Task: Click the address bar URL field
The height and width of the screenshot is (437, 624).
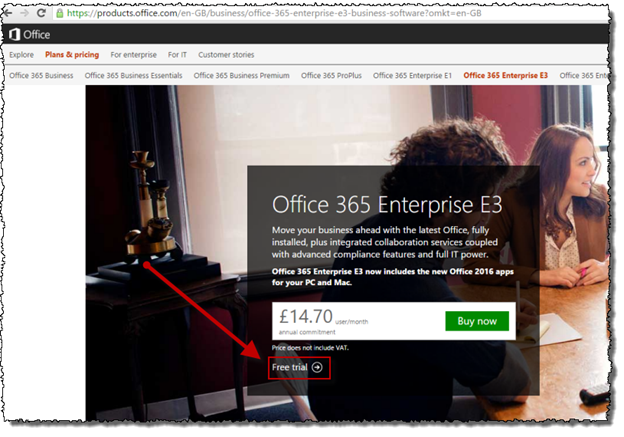Action: (330, 13)
